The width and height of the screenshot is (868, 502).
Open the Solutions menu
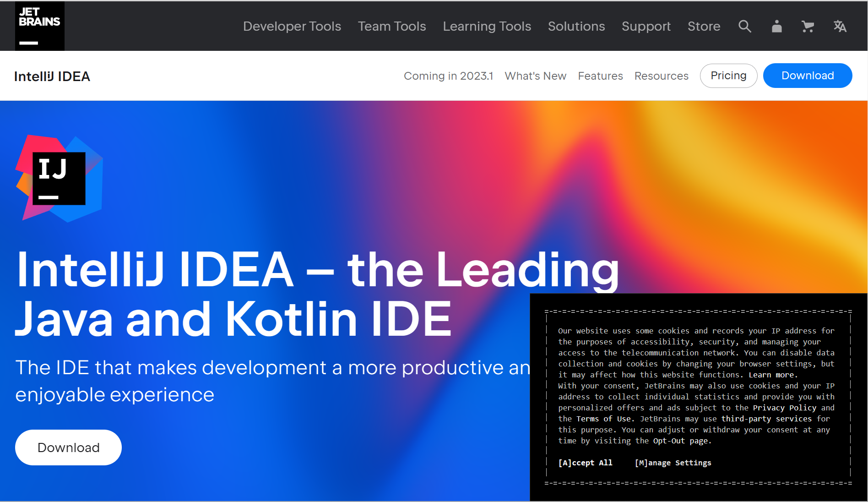click(576, 26)
